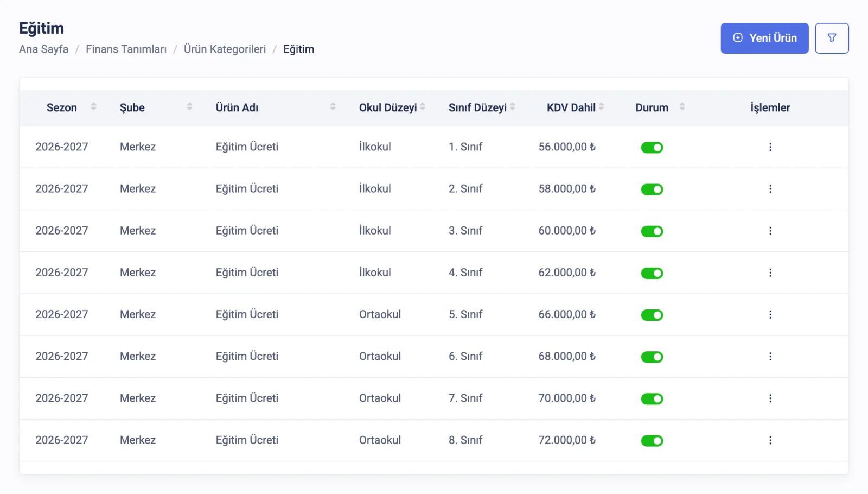This screenshot has height=494, width=868.
Task: Go to Ana Sayfa breadcrumb
Action: [x=43, y=49]
